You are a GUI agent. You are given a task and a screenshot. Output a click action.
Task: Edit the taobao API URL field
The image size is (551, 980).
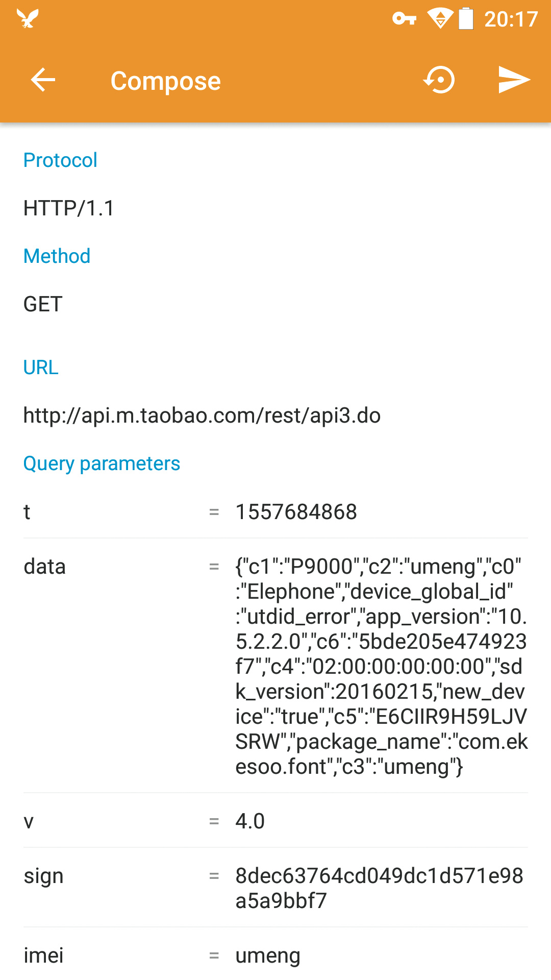click(x=202, y=415)
